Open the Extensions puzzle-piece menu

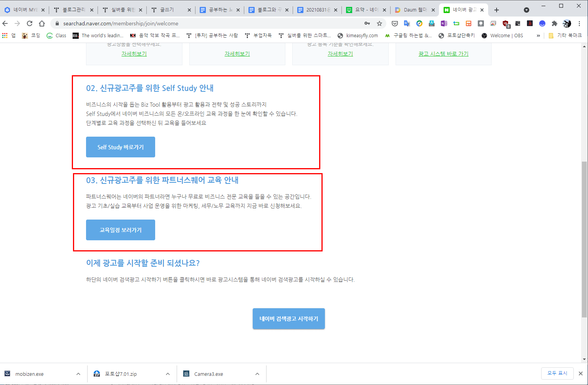554,23
